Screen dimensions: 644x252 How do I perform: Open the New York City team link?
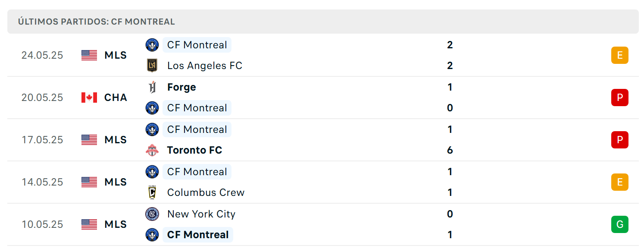pyautogui.click(x=201, y=214)
